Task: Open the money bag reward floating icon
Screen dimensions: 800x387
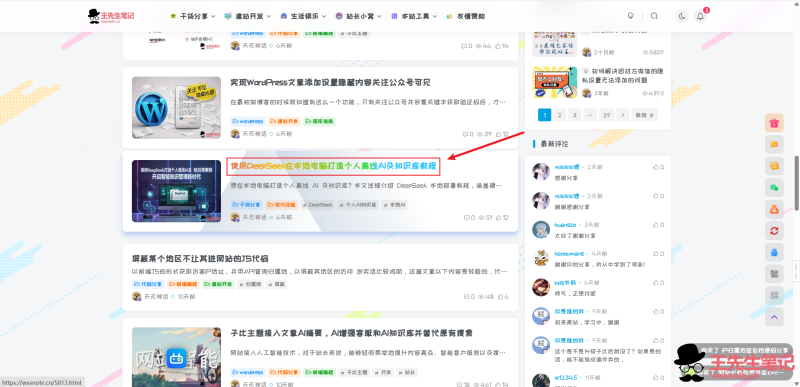Action: pyautogui.click(x=774, y=209)
